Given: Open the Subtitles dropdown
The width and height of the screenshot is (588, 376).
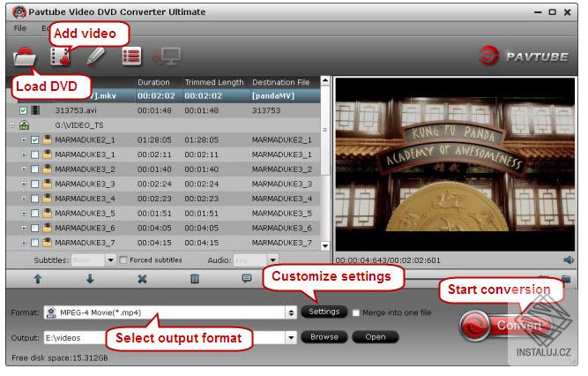Looking at the screenshot, I should tap(110, 259).
